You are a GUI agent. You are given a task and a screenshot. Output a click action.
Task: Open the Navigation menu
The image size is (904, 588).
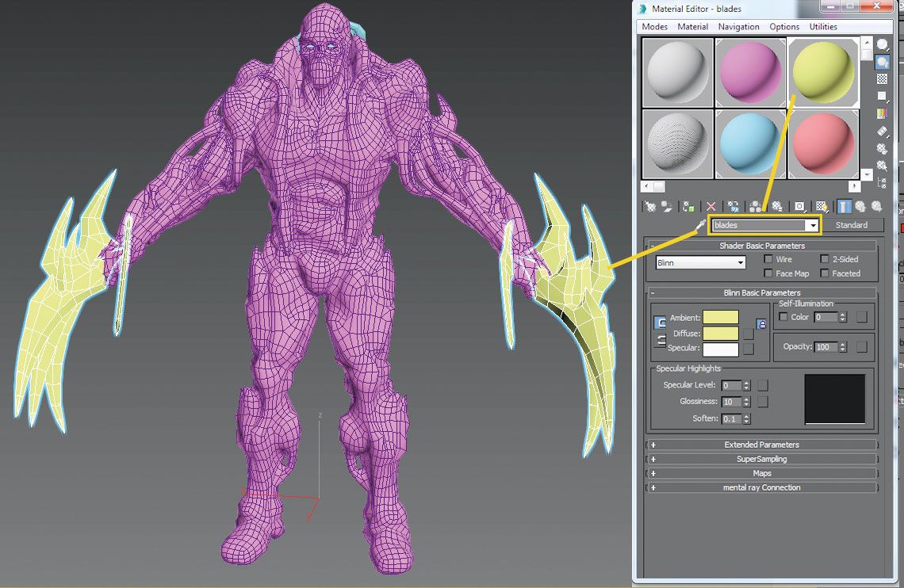pyautogui.click(x=738, y=26)
